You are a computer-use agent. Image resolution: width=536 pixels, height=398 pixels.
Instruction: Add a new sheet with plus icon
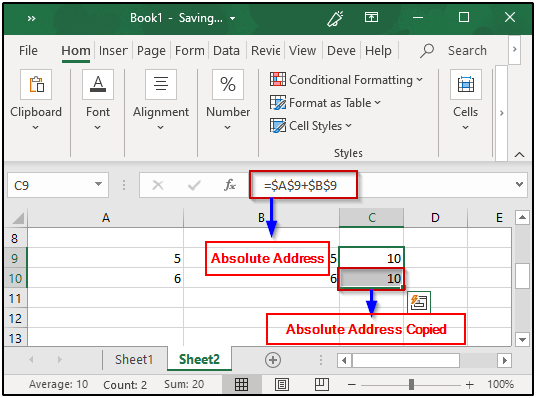(x=273, y=360)
